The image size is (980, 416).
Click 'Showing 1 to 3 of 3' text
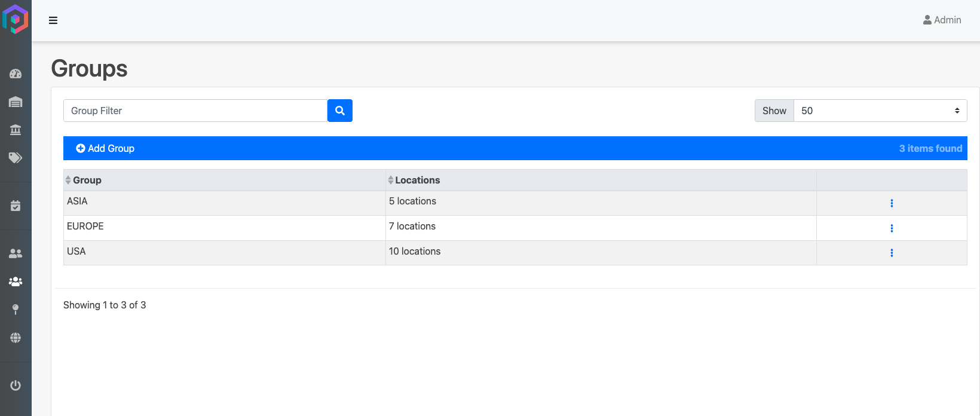(105, 305)
